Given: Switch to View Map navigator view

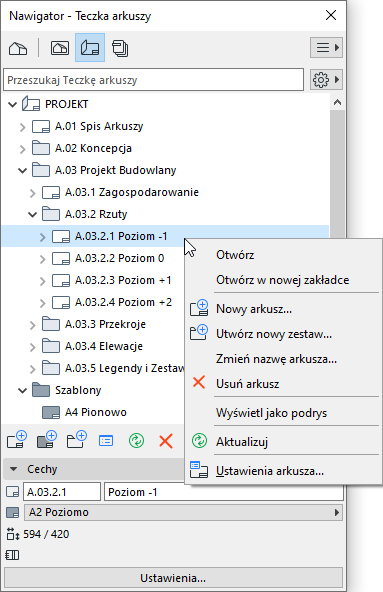Looking at the screenshot, I should tap(60, 48).
